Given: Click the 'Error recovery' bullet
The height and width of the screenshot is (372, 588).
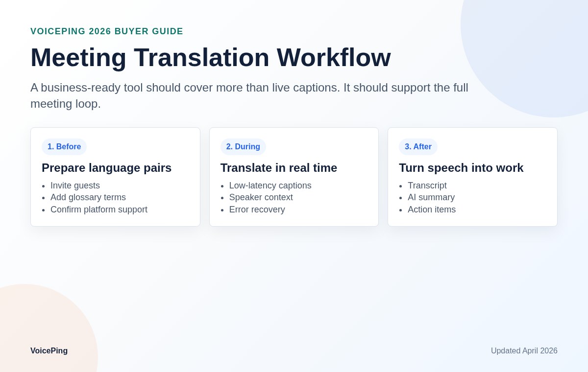Looking at the screenshot, I should (257, 209).
